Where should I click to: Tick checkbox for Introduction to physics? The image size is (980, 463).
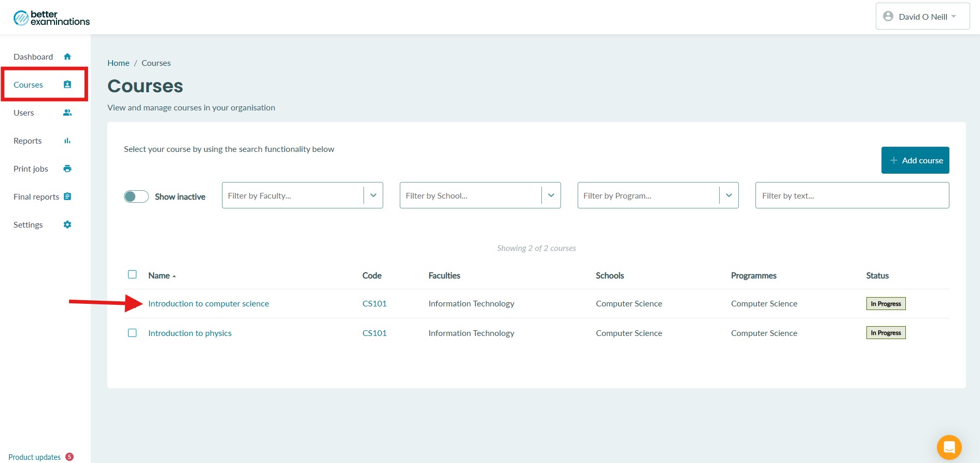point(132,333)
